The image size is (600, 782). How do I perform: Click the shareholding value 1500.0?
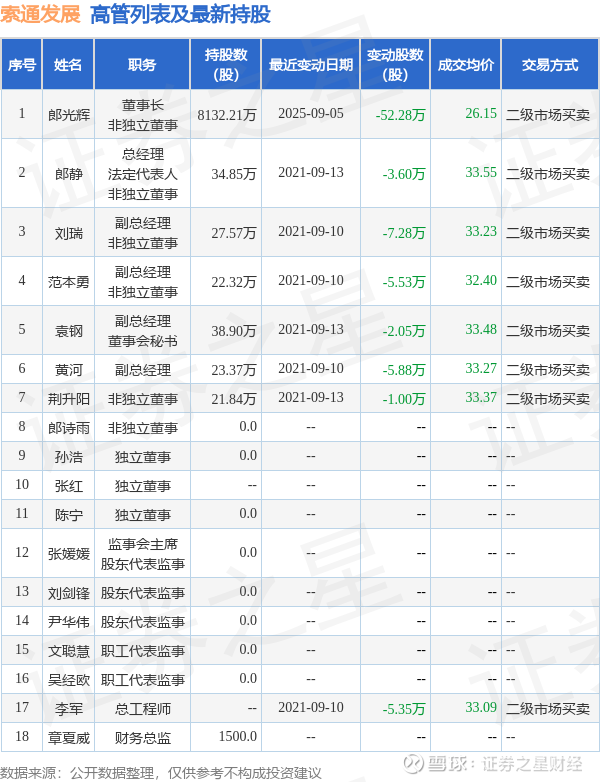click(238, 736)
